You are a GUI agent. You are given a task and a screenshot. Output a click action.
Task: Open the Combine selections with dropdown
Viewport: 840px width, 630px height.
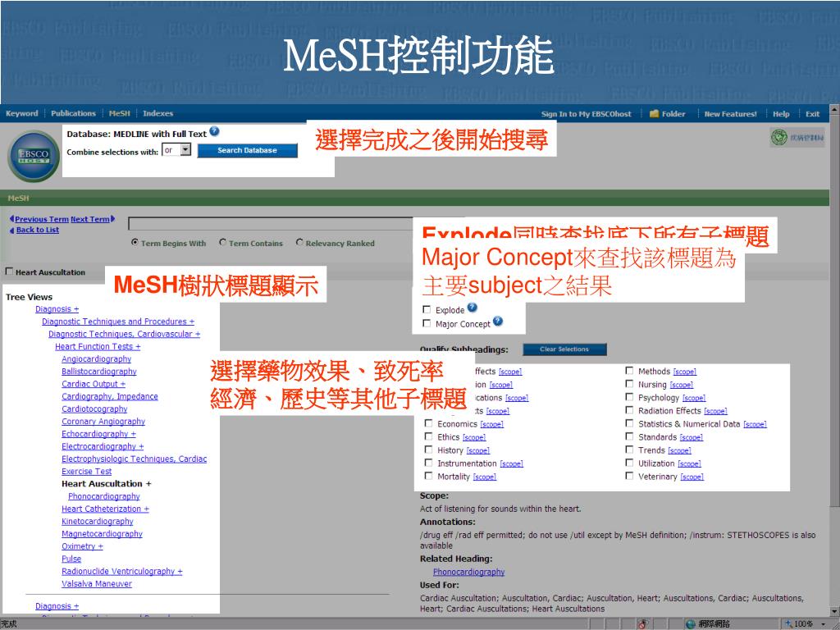[177, 150]
